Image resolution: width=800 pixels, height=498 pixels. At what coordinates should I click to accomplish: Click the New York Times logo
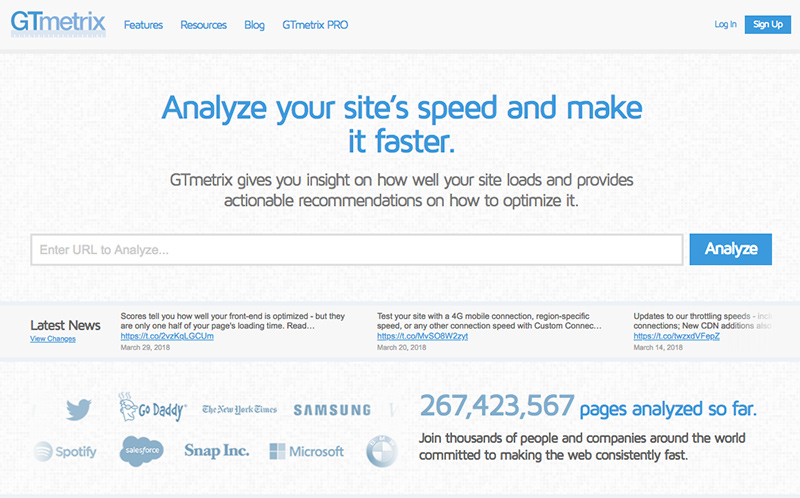coord(240,409)
